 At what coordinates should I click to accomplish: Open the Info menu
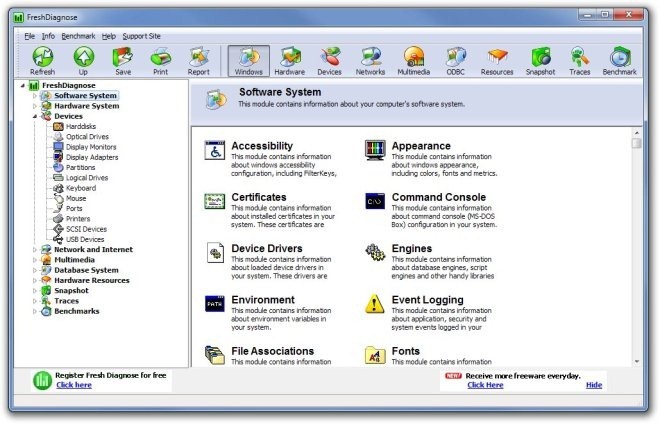tap(48, 36)
